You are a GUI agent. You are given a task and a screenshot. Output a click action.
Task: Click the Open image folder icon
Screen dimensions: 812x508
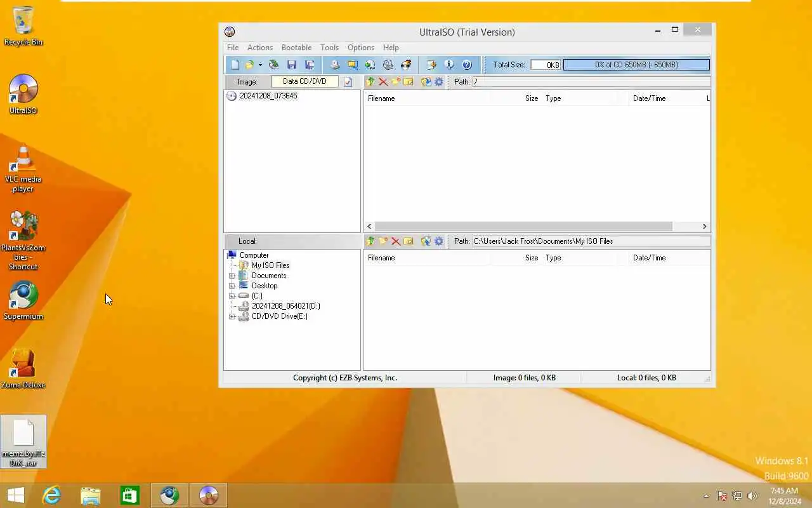pyautogui.click(x=250, y=65)
